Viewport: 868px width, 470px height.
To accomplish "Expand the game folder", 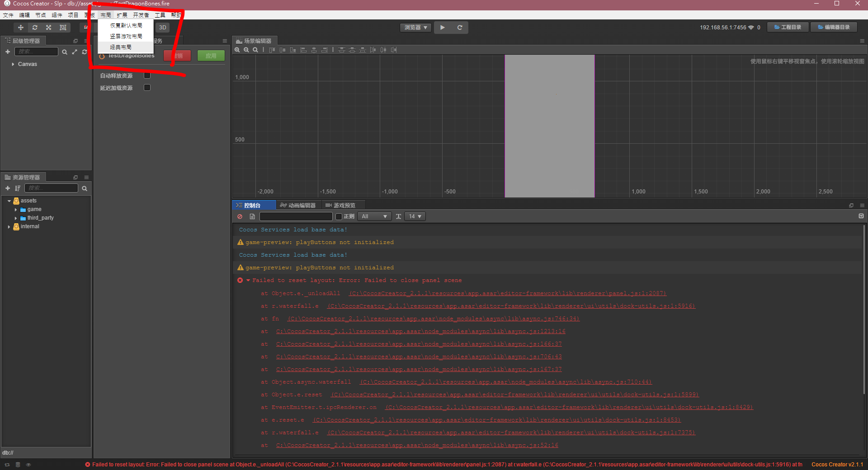I will tap(16, 210).
